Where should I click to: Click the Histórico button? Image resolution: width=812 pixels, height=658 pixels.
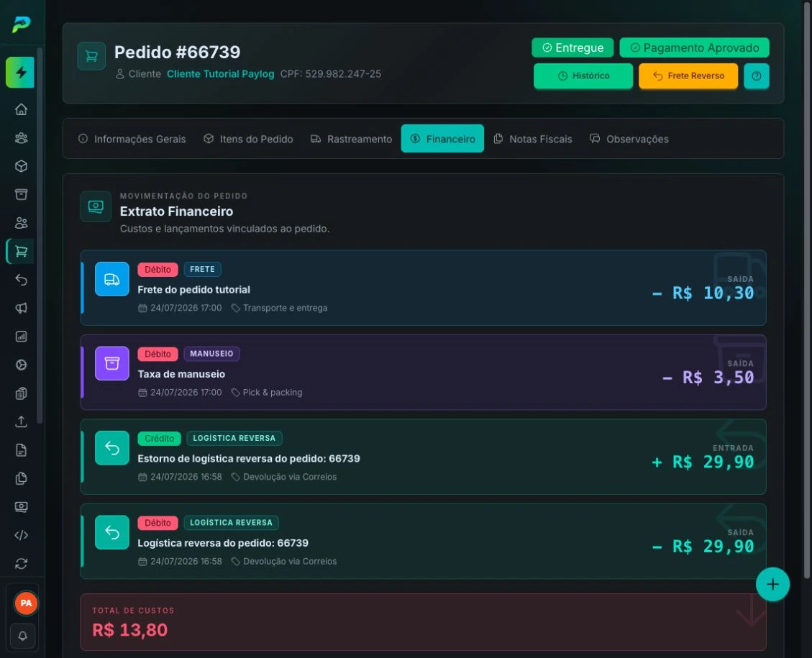pos(583,76)
